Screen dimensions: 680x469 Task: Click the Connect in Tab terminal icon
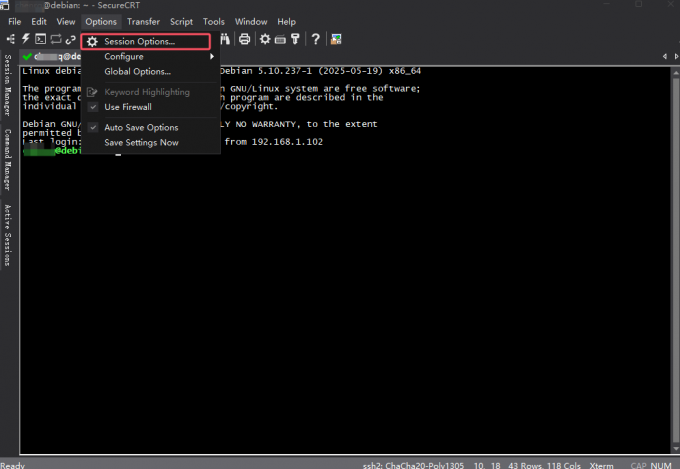point(40,39)
